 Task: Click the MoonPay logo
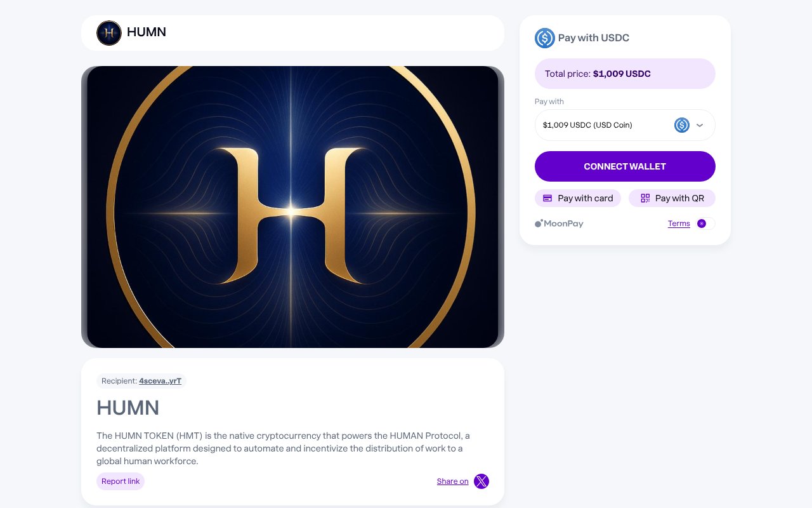pyautogui.click(x=558, y=224)
